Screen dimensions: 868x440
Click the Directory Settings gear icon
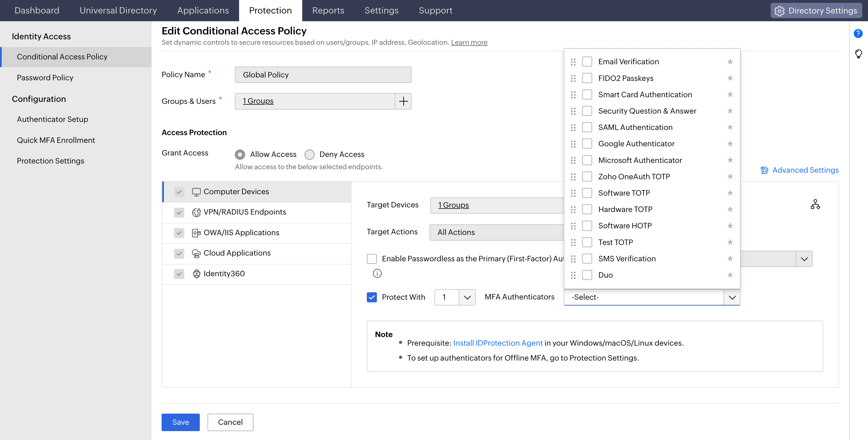[779, 11]
